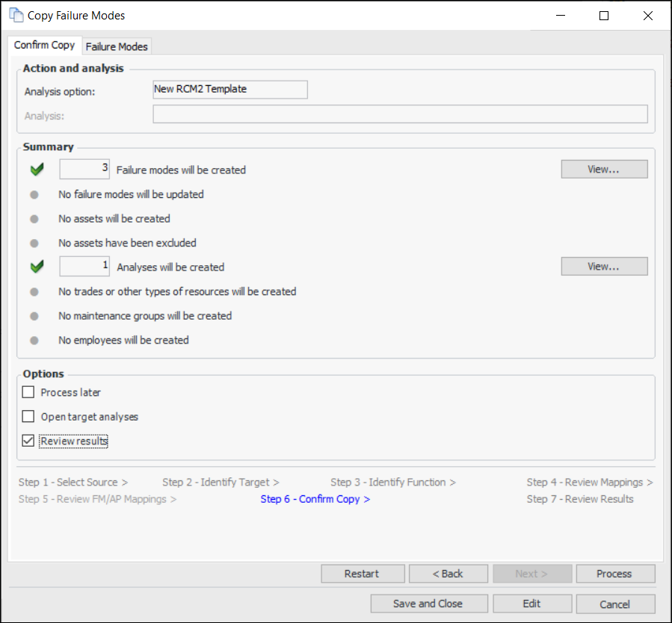
Task: Click the 'No employees will be created' text
Action: click(123, 340)
